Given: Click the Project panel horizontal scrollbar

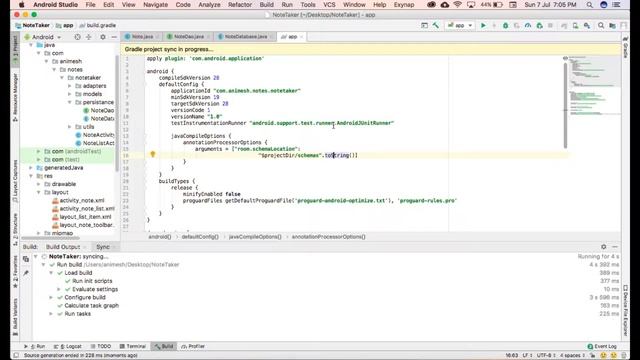Looking at the screenshot, I should [51, 238].
